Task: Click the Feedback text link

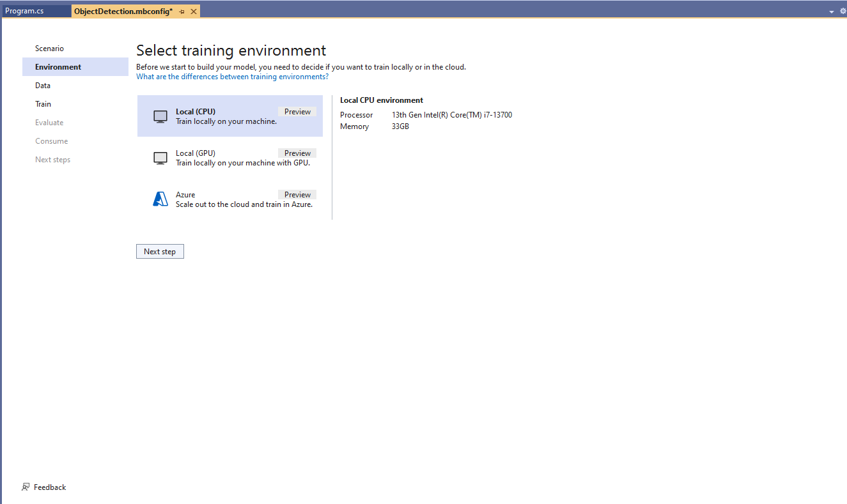Action: pyautogui.click(x=50, y=487)
